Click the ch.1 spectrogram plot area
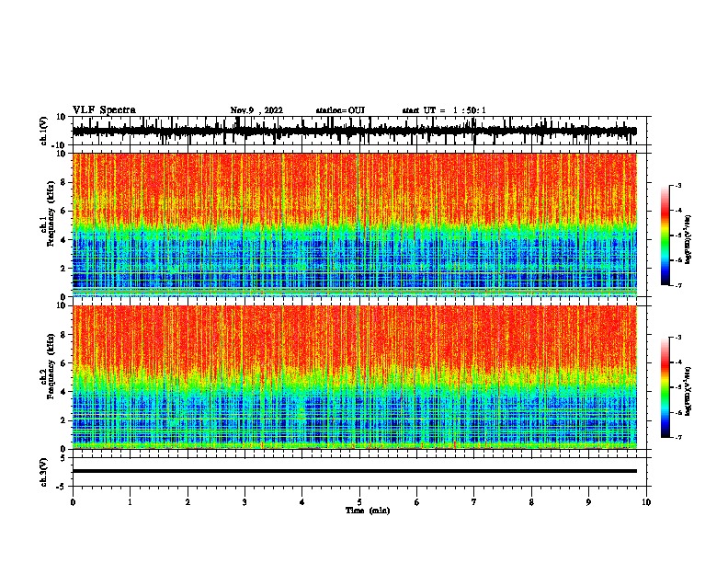The height and width of the screenshot is (563, 728). [355, 224]
